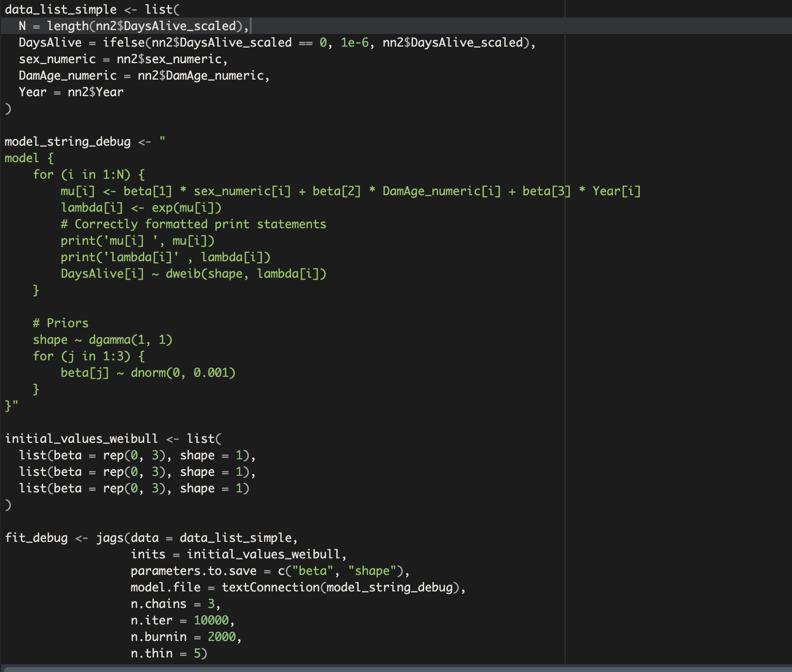
Task: Click 'length' in the N = line
Action: click(68, 26)
